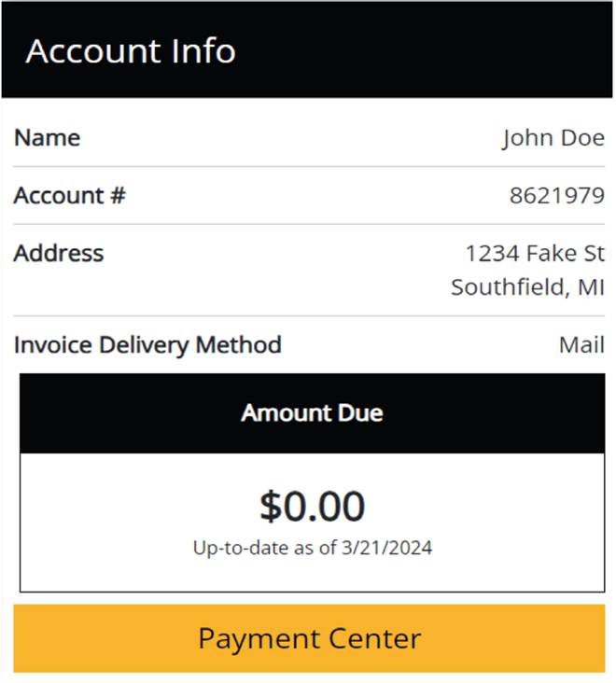Click the Mail delivery method value
The width and height of the screenshot is (616, 683).
581,344
